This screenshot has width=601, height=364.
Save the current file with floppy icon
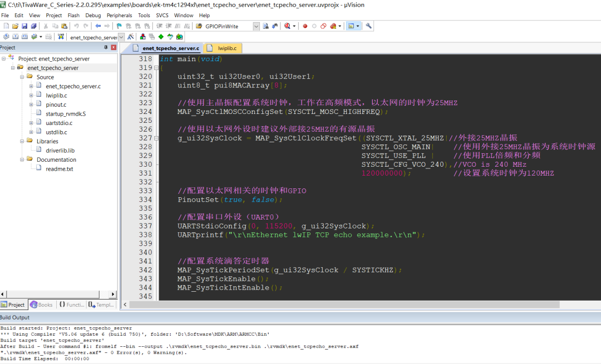(x=24, y=26)
